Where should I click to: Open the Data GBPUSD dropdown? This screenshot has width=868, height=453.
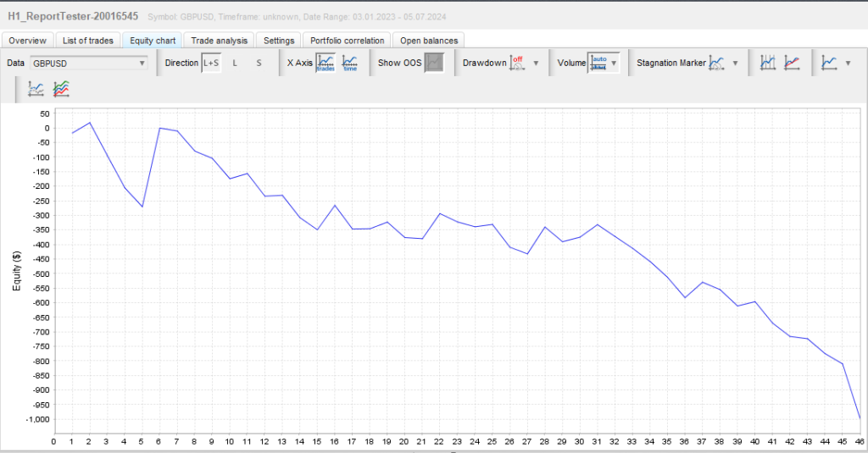[x=88, y=63]
